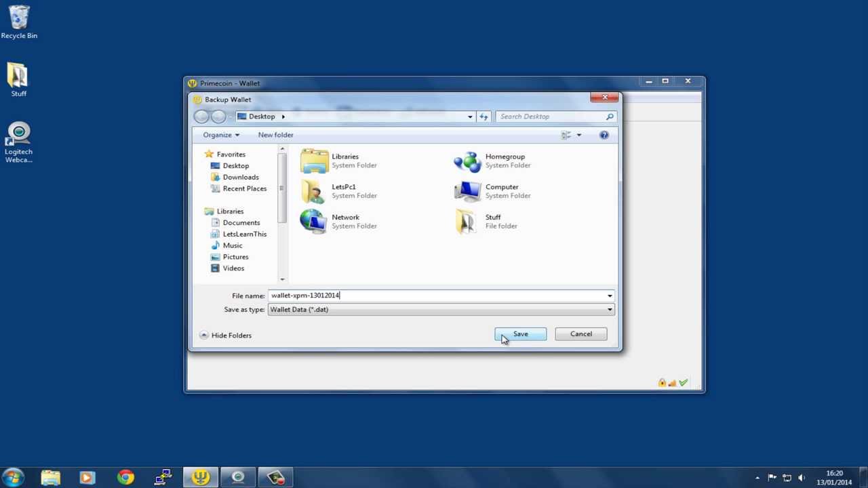Click the Primecoin taskbar button
Viewport: 868px width, 488px height.
point(200,477)
